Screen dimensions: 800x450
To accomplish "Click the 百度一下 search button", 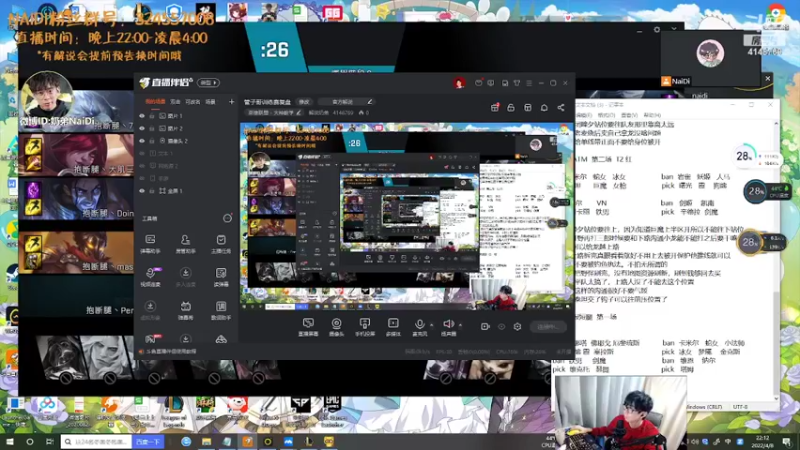I will click(x=148, y=441).
